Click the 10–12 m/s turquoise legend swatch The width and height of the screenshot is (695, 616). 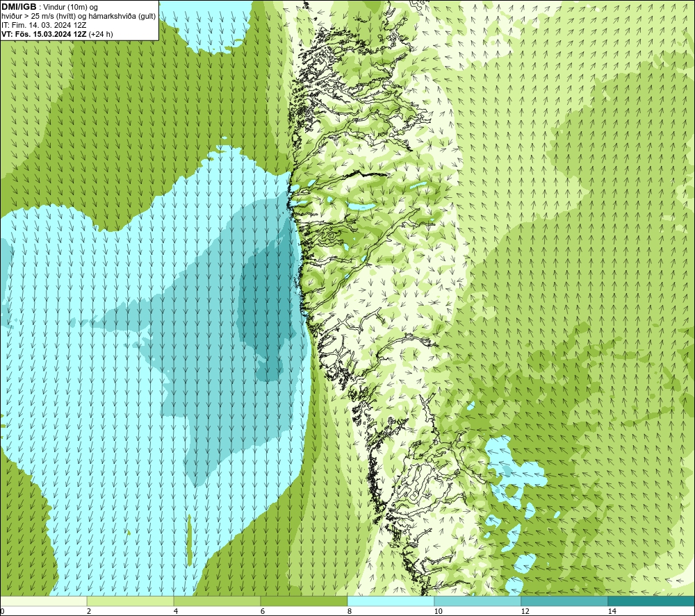[478, 601]
